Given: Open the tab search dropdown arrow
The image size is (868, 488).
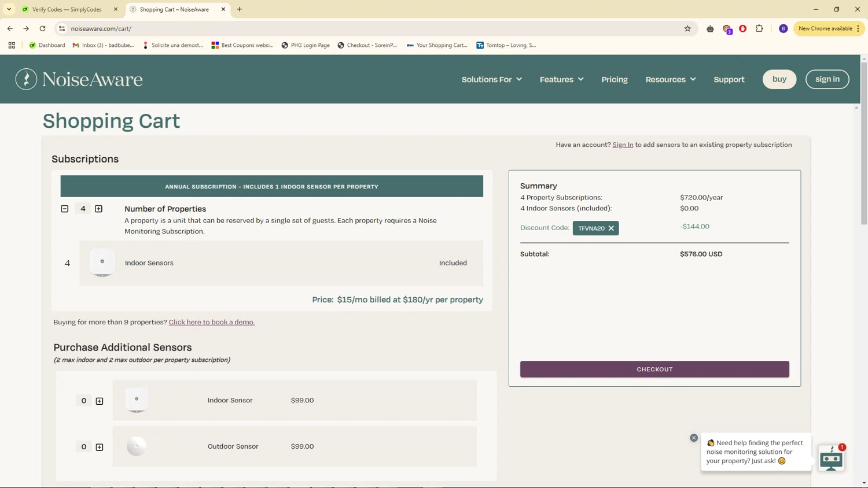Looking at the screenshot, I should pos(9,9).
